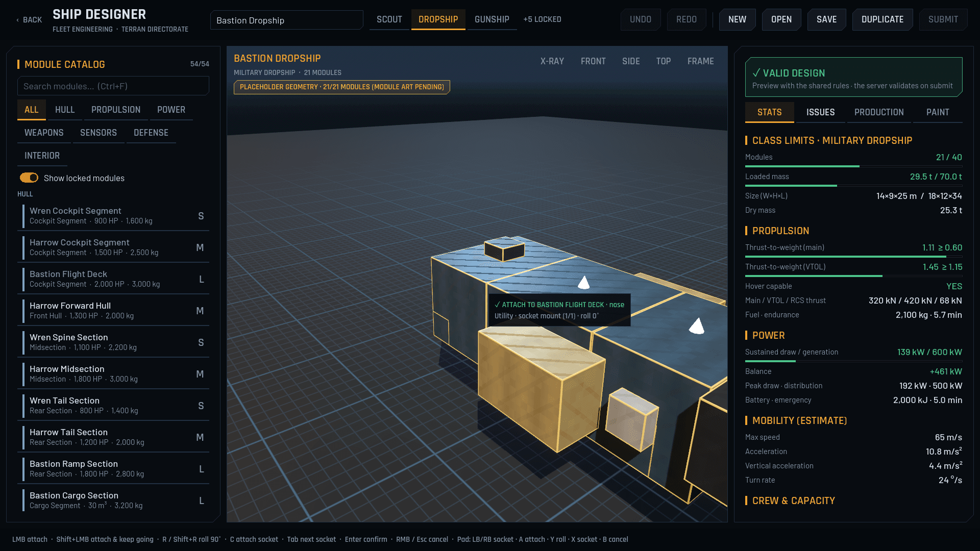Filter catalog by Propulsion modules
980x551 pixels.
[116, 110]
